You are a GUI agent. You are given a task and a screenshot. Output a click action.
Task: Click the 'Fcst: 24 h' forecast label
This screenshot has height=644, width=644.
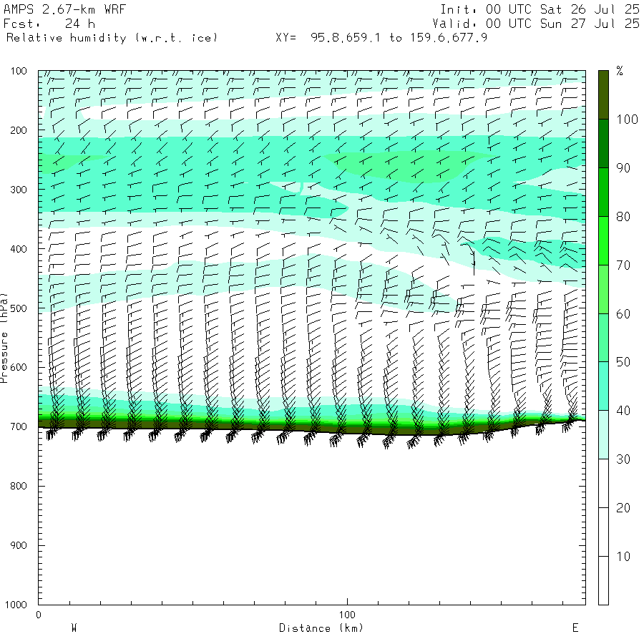pos(49,24)
